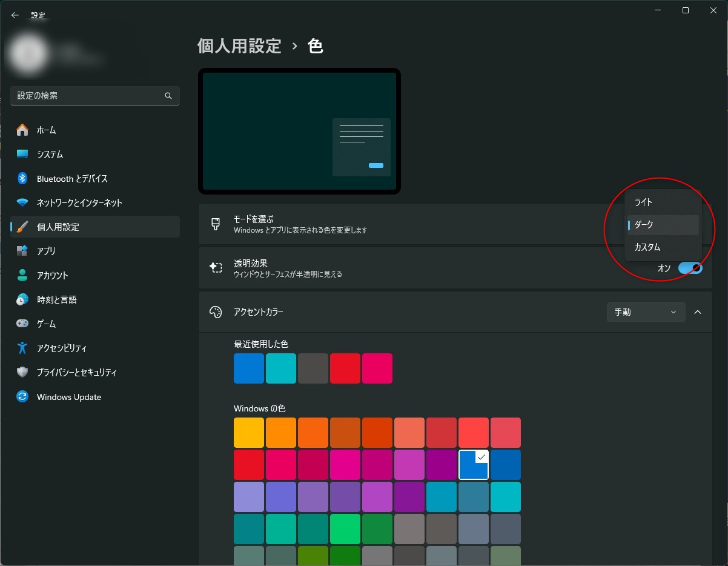Select the yellow-gold Windows color swatch

coord(249,433)
